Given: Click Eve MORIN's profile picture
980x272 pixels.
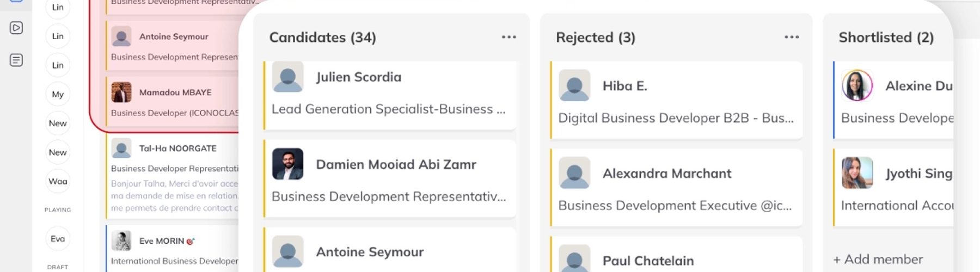Looking at the screenshot, I should pos(121,240).
